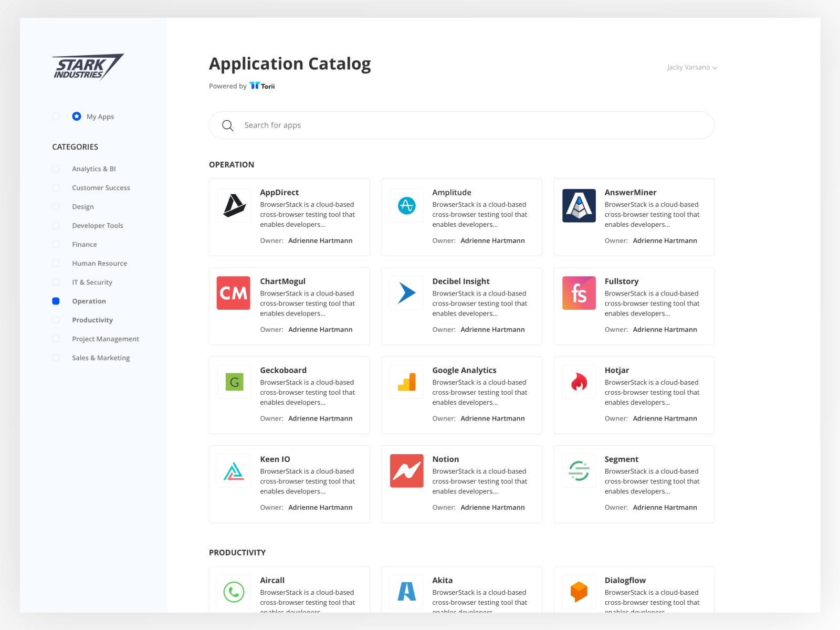Screen dimensions: 840x630
Task: Click the search magnifier icon
Action: (228, 125)
